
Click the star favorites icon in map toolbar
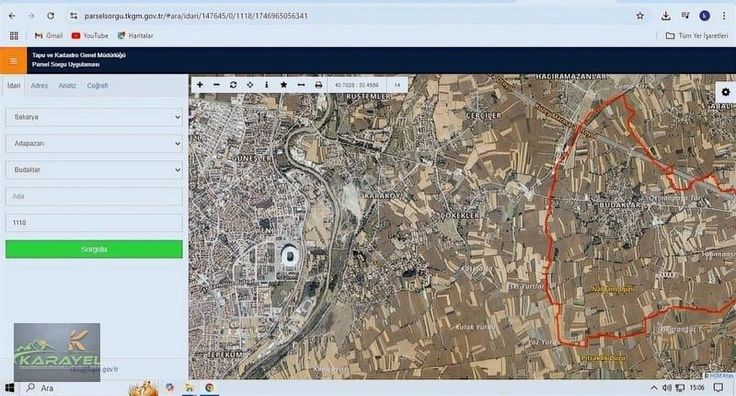point(284,85)
